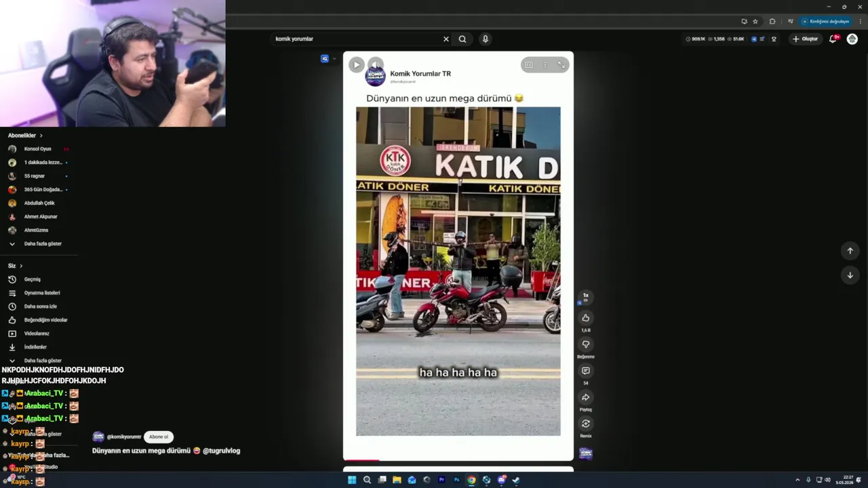
Task: Open volume control in system tray
Action: point(828,480)
